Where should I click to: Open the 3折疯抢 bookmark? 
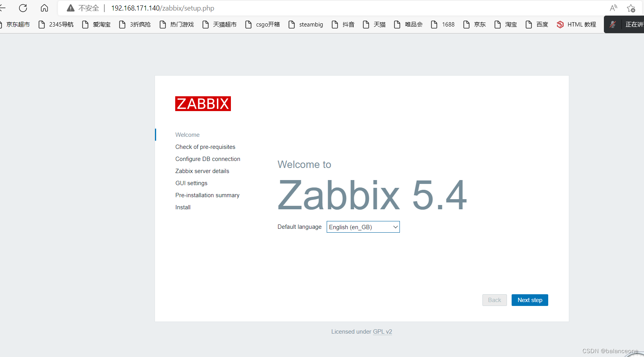(135, 25)
